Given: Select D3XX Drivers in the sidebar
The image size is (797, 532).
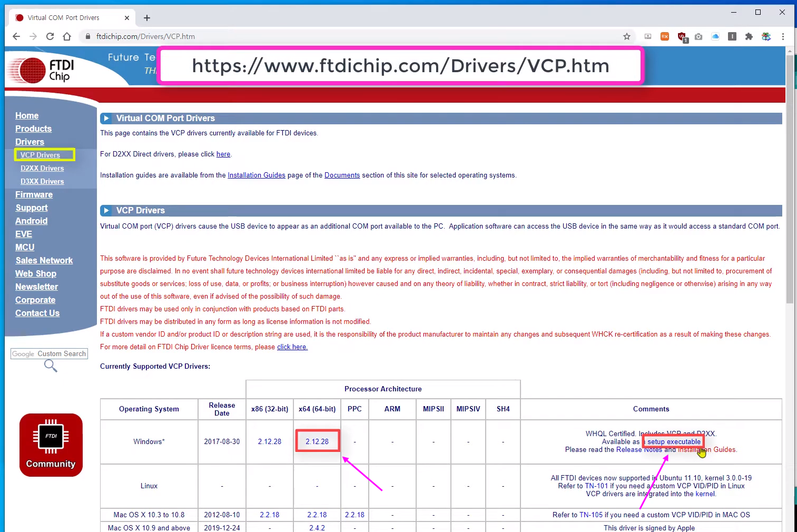Looking at the screenshot, I should 42,181.
